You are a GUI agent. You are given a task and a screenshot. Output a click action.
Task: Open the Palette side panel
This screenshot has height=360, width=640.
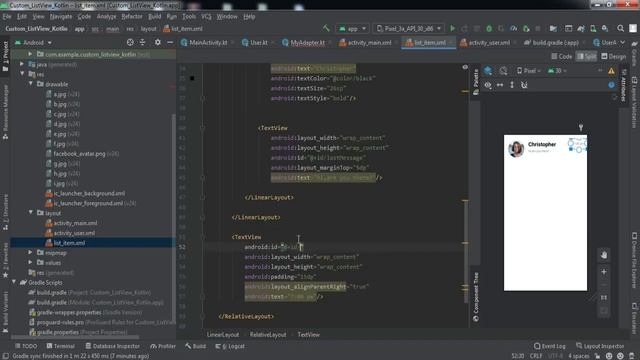[x=476, y=82]
